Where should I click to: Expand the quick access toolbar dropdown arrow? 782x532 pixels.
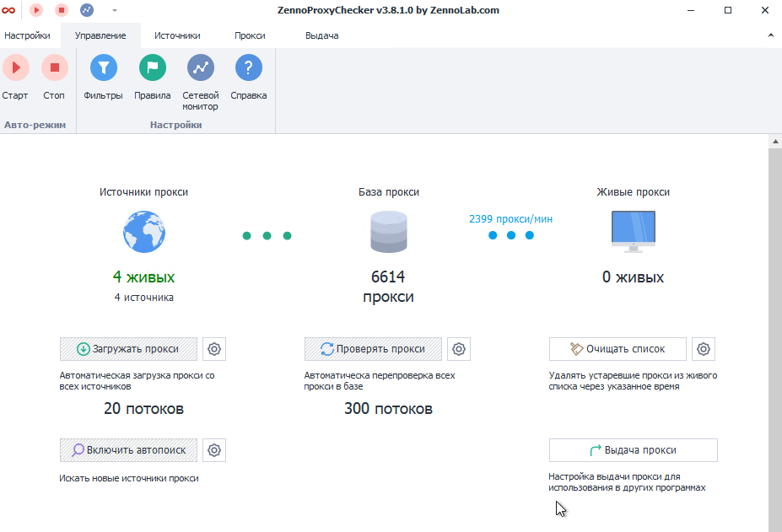coord(115,10)
